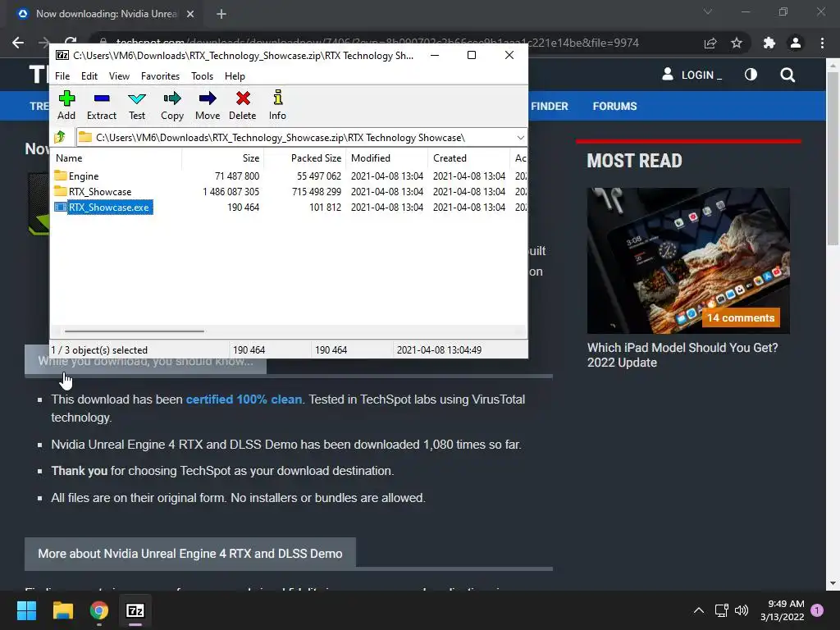Select the Engine folder row
This screenshot has width=840, height=630.
point(290,176)
